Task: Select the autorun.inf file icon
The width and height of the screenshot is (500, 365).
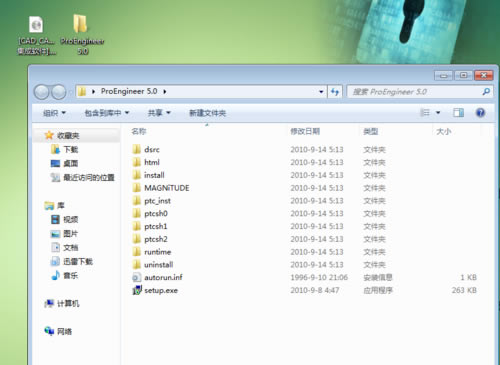Action: (x=137, y=277)
